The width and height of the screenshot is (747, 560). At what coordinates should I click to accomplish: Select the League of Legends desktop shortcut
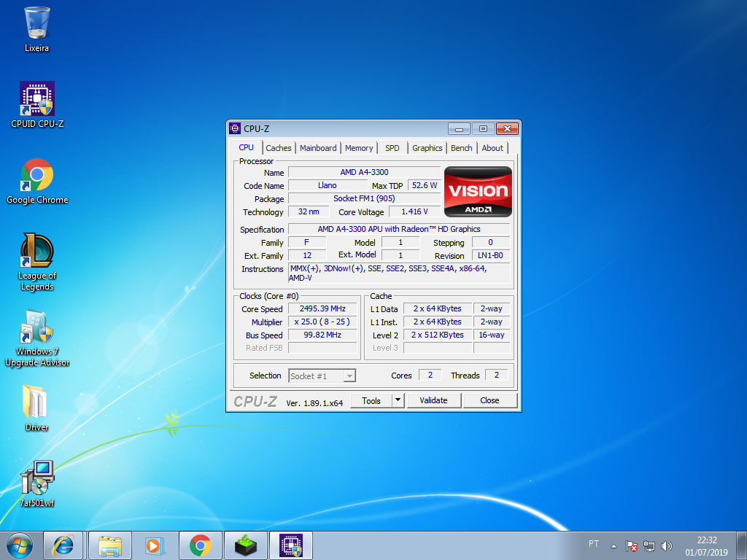pyautogui.click(x=37, y=262)
